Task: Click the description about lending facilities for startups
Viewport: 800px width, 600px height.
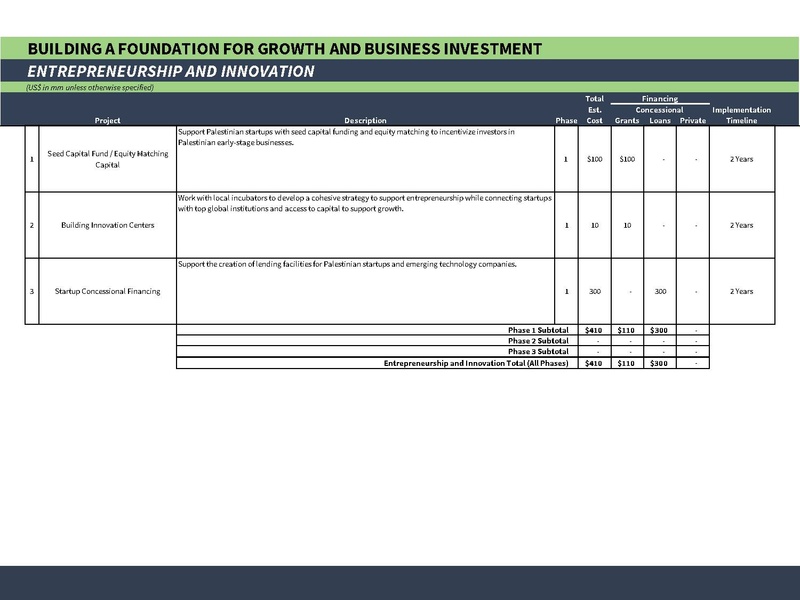Action: tap(347, 264)
